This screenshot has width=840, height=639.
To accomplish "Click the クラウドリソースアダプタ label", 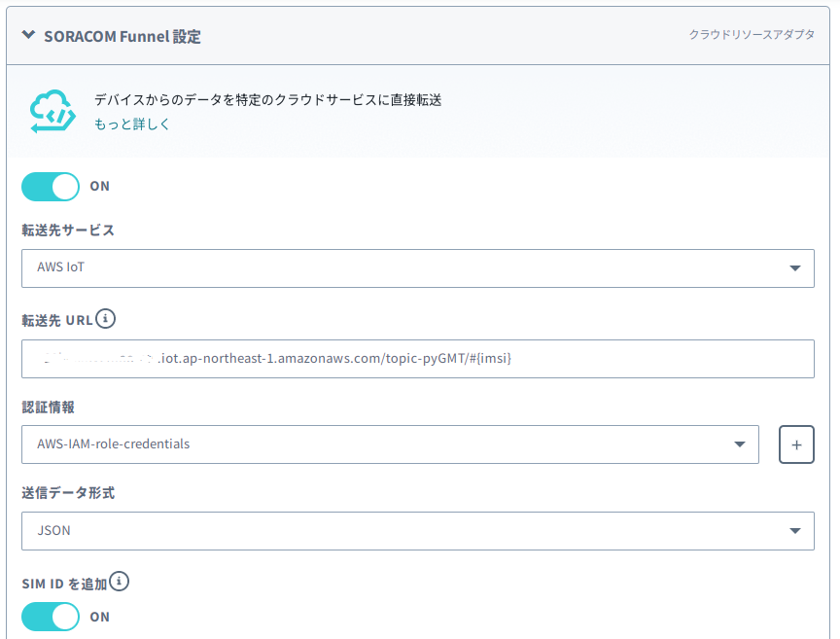I will [x=752, y=34].
